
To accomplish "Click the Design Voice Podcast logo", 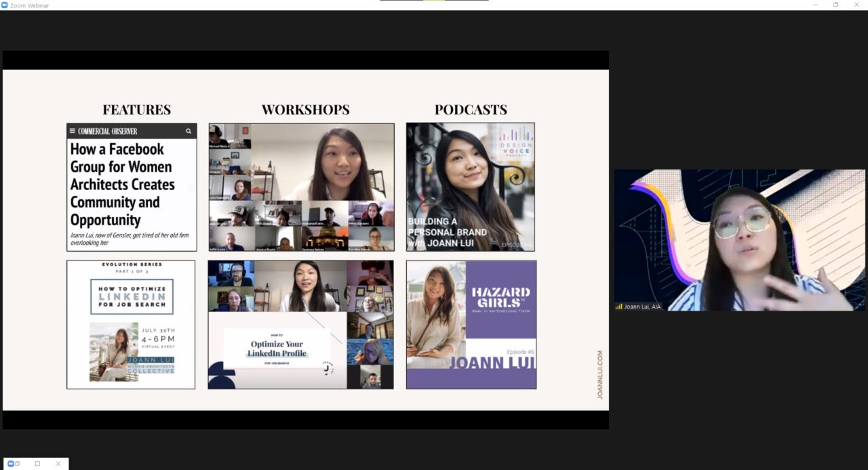I will (x=516, y=142).
